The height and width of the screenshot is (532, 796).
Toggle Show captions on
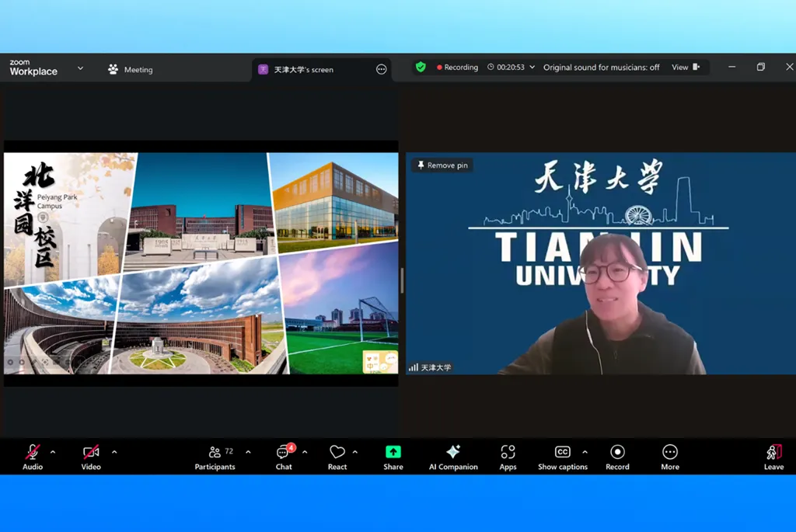(562, 457)
